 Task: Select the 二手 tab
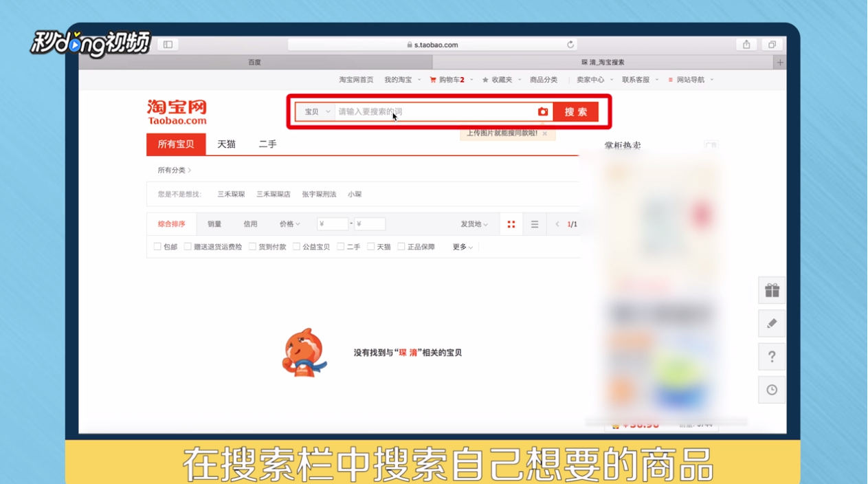pyautogui.click(x=267, y=144)
